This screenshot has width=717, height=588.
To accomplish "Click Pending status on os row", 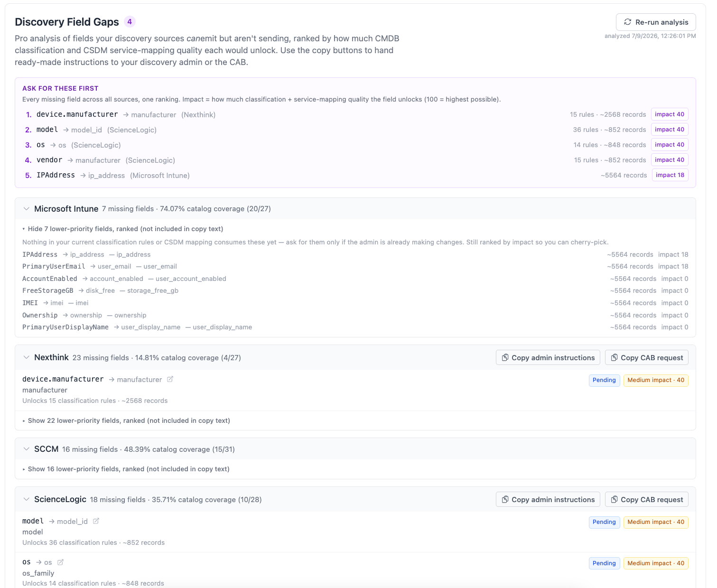I will 604,563.
